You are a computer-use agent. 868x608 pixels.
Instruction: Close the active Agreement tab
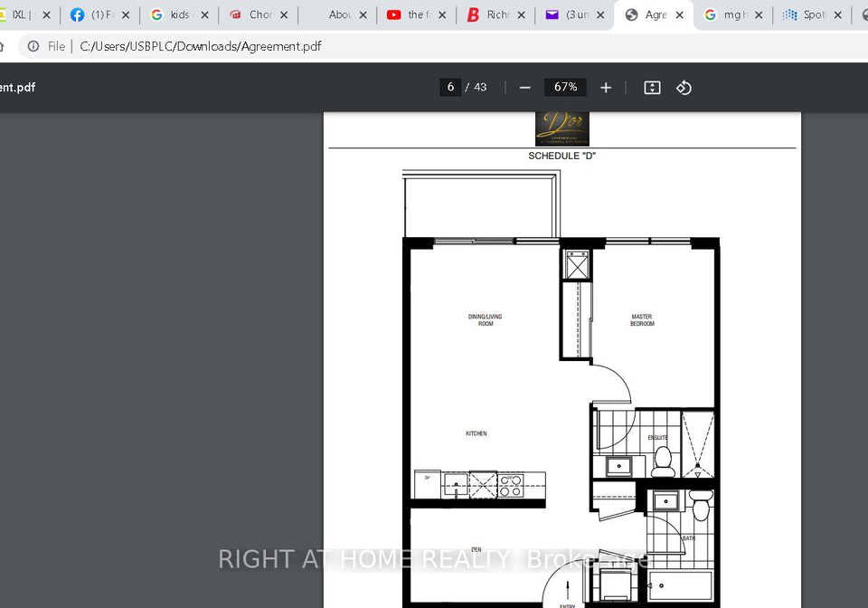point(680,15)
